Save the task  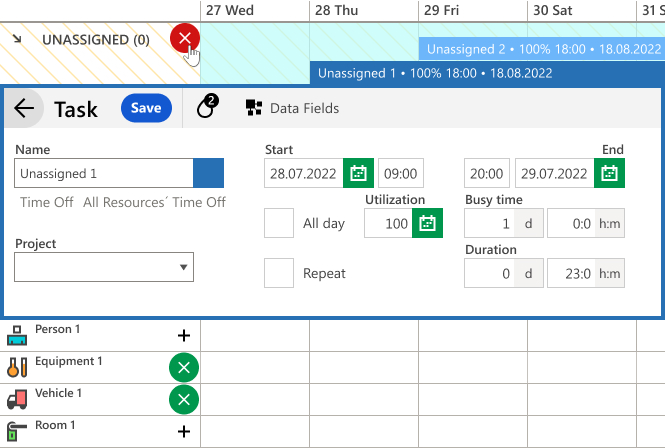click(x=146, y=108)
